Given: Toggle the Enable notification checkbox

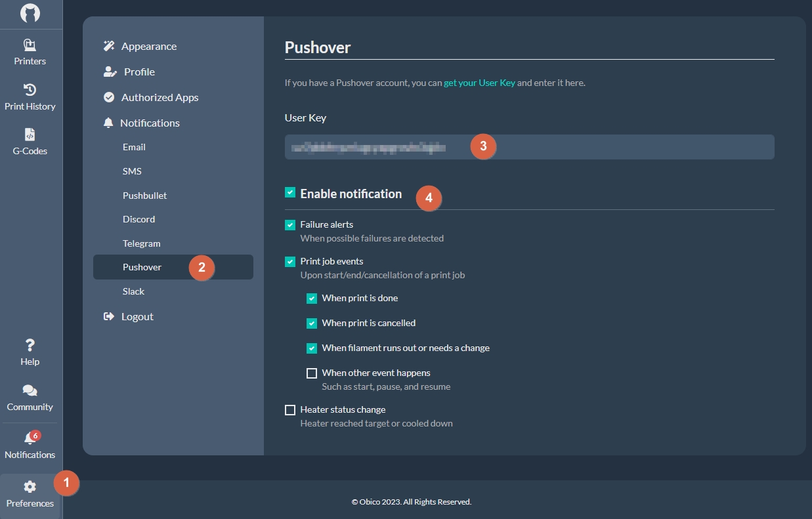Looking at the screenshot, I should click(290, 192).
